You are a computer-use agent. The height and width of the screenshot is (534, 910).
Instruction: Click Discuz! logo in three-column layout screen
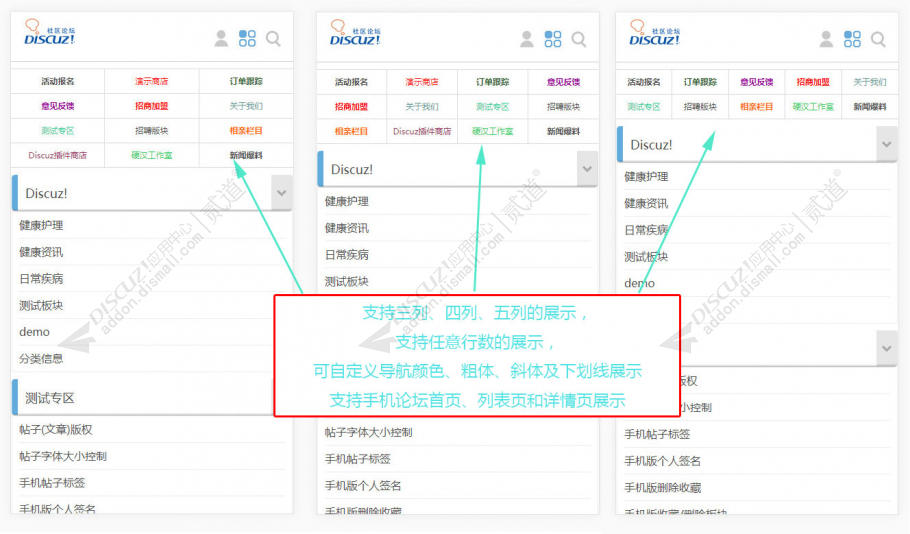coord(49,33)
